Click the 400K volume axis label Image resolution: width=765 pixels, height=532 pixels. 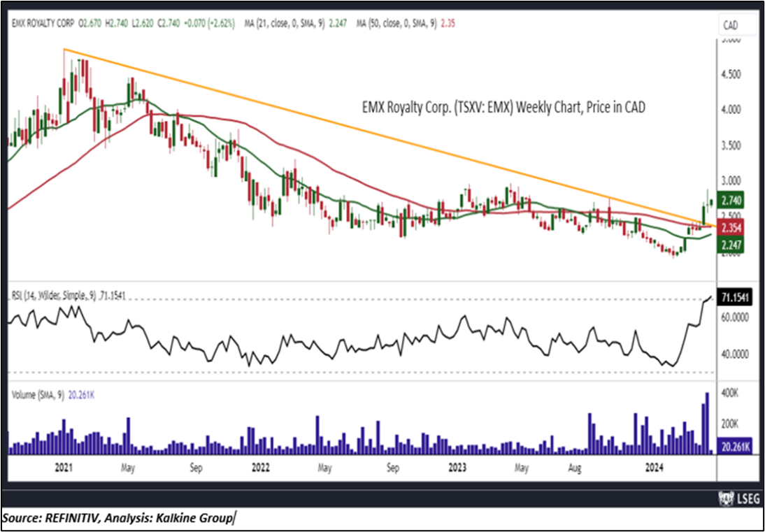pyautogui.click(x=729, y=393)
